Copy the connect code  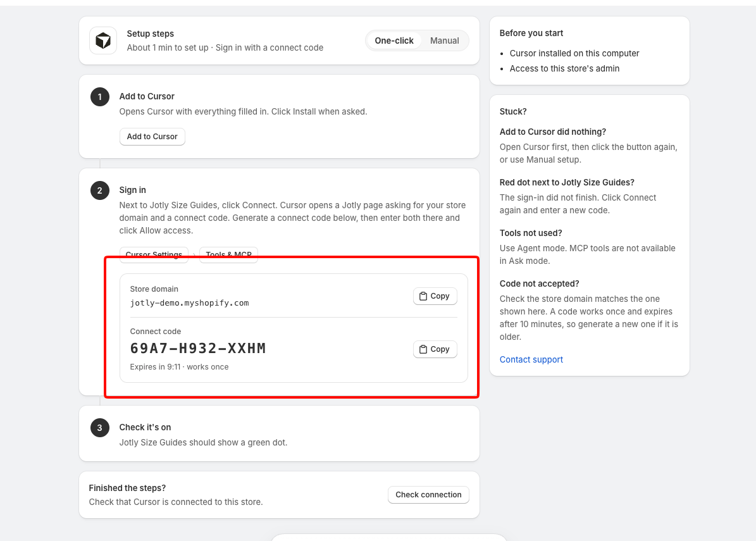[435, 349]
